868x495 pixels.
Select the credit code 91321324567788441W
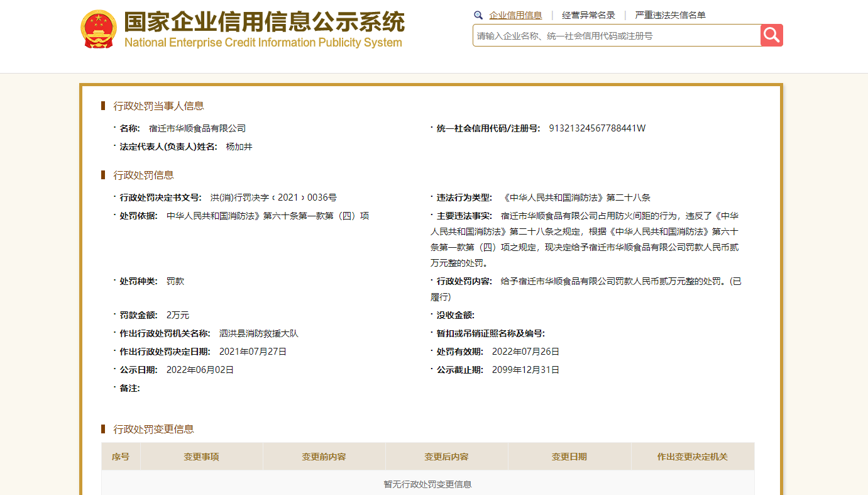(597, 128)
